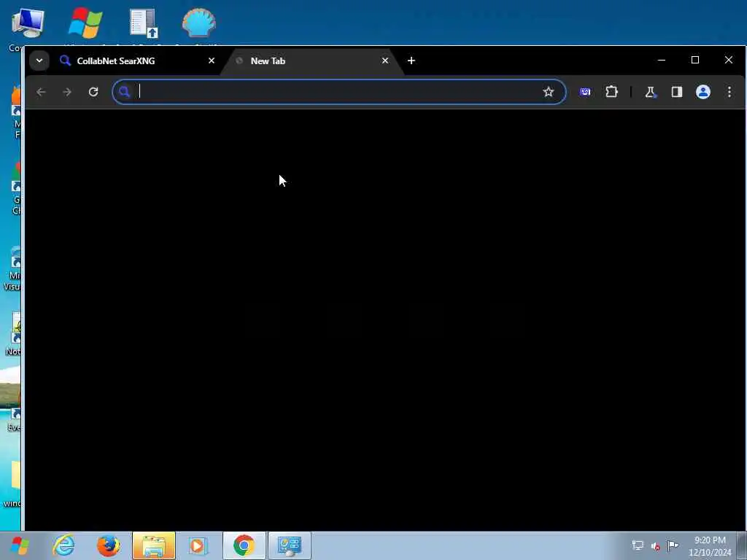
Task: Close the New Tab tab
Action: [385, 61]
